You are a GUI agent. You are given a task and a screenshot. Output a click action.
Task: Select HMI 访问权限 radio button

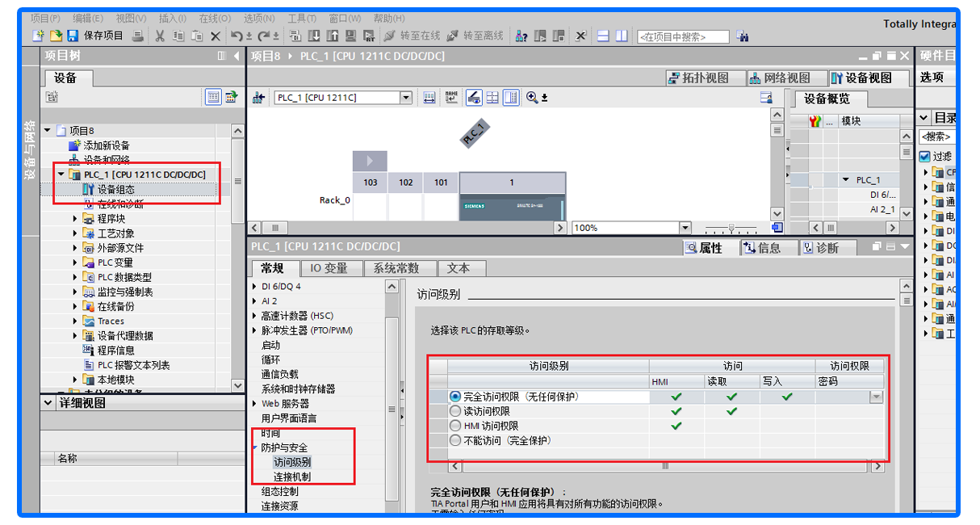click(x=455, y=426)
